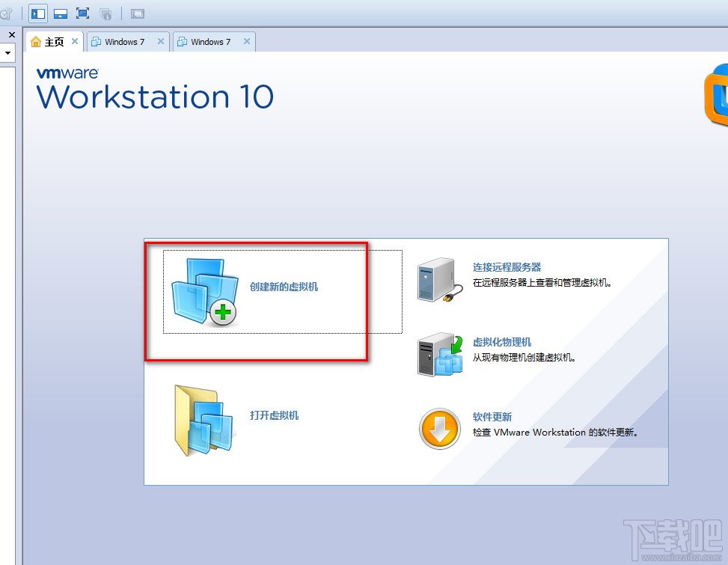Click the snapshot manager wrench icon
728x565 pixels.
[5, 13]
